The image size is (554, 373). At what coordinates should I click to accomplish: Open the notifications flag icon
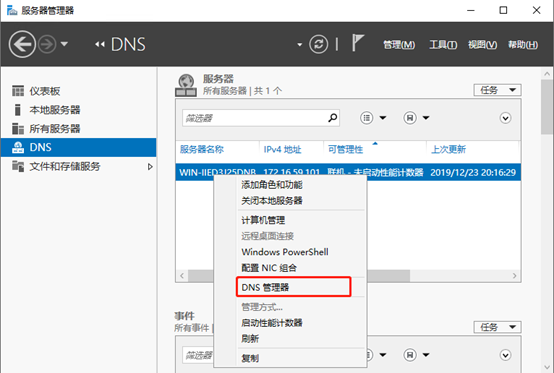pyautogui.click(x=357, y=43)
